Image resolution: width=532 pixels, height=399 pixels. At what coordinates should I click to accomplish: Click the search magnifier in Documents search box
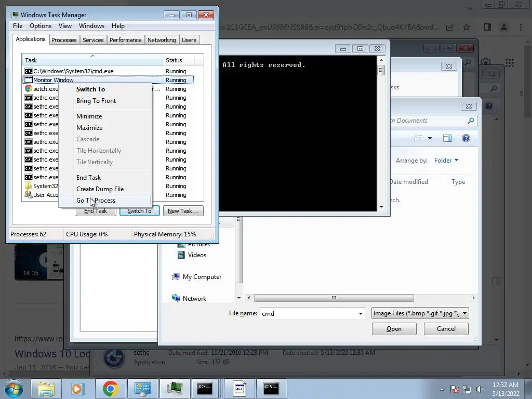pos(471,121)
